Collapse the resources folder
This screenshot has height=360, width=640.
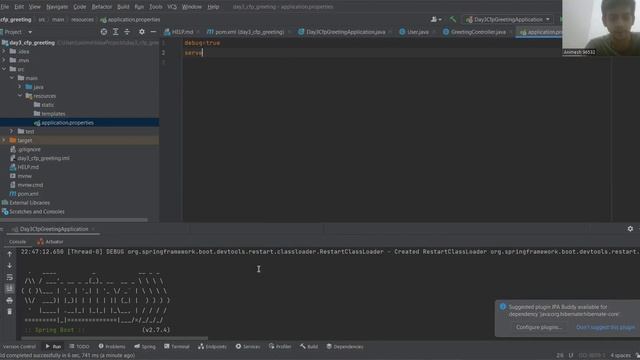point(20,96)
